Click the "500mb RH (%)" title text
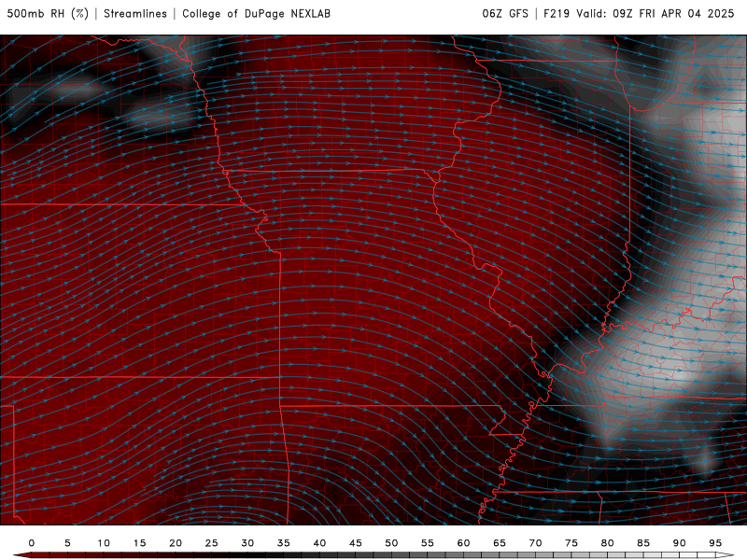Image resolution: width=747 pixels, height=560 pixels. pos(48,14)
